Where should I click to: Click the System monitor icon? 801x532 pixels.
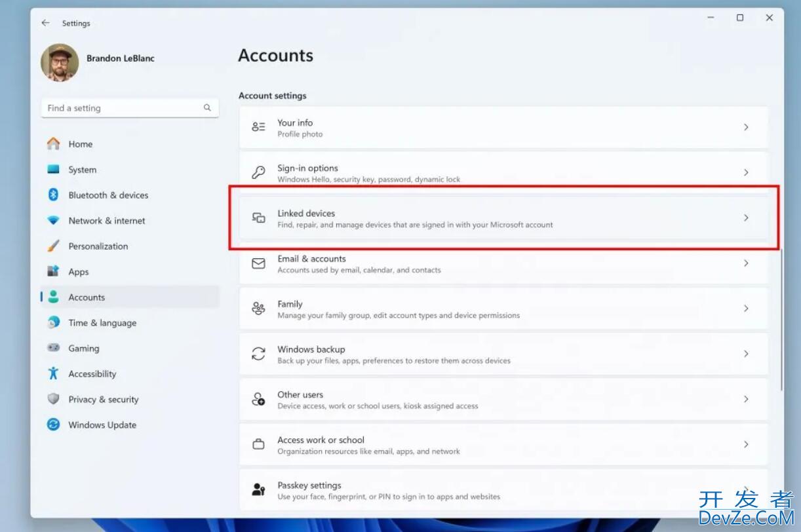pyautogui.click(x=53, y=170)
